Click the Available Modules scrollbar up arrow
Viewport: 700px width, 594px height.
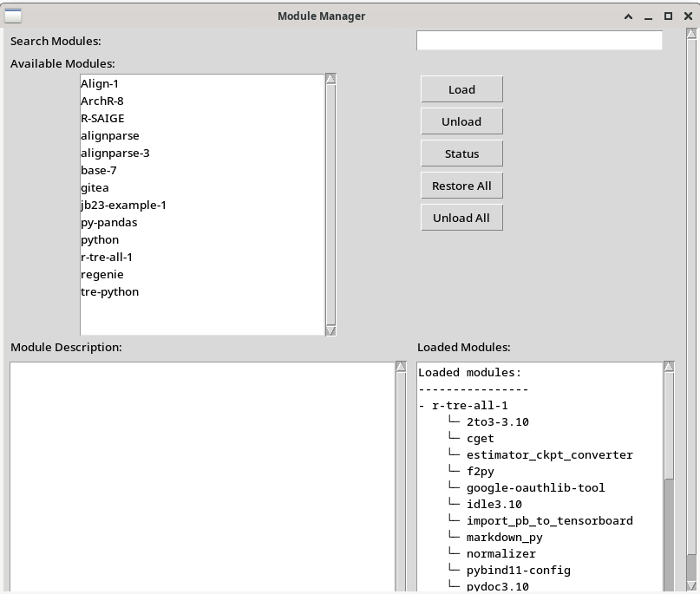point(329,77)
